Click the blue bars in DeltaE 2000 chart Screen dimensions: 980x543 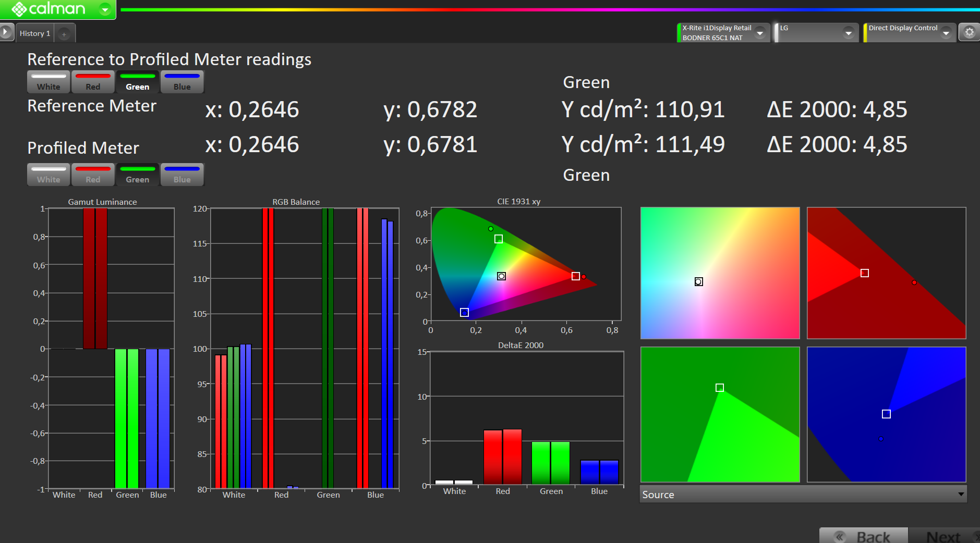point(599,473)
